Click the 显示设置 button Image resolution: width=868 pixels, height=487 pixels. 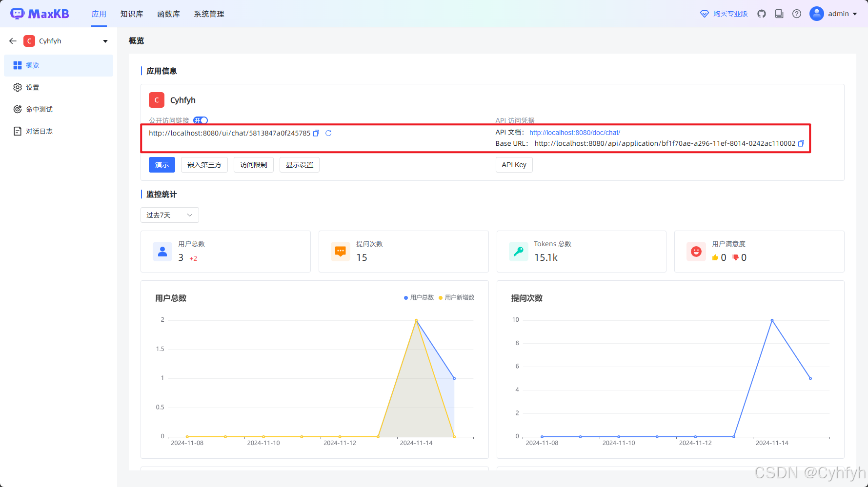300,165
